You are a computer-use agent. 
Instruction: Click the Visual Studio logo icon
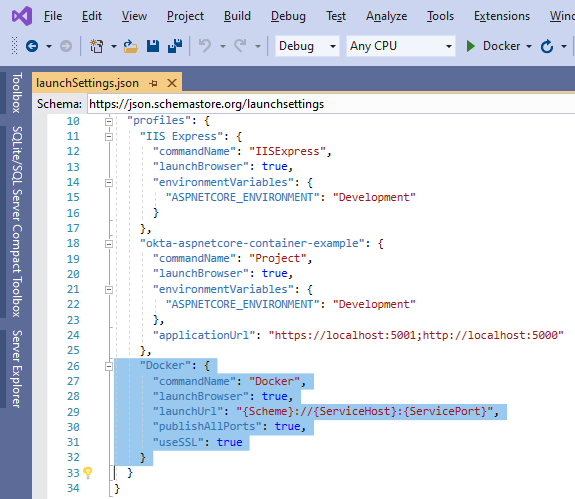pos(22,16)
